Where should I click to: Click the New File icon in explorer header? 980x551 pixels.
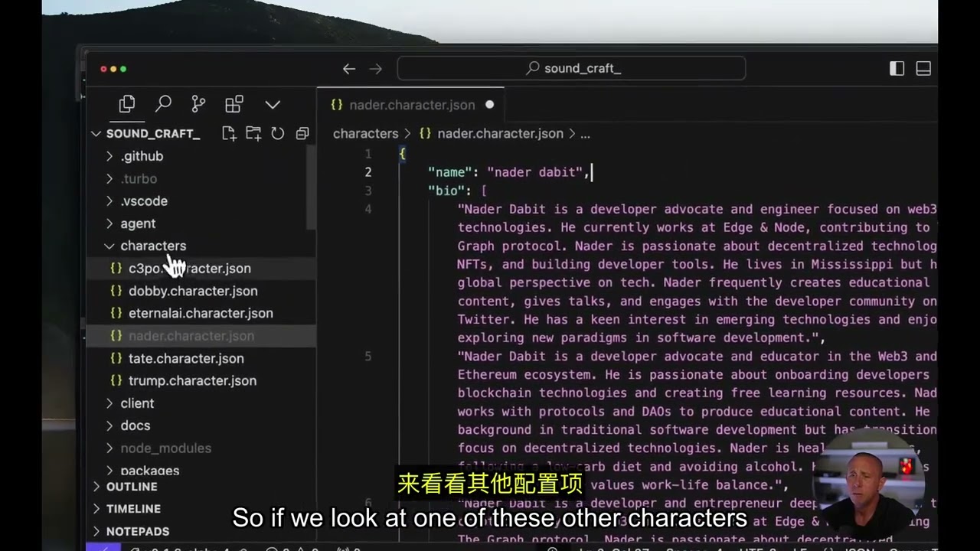pos(229,133)
